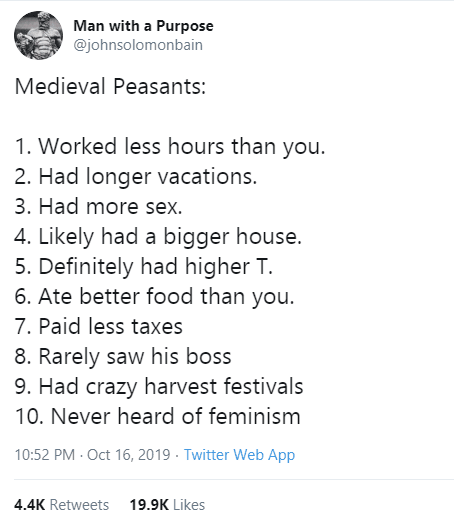
Task: Open the Twitter Web App source link
Action: 240,455
